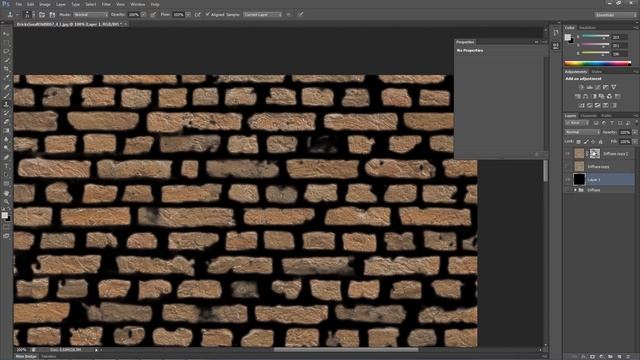Open the Sample dropdown showing Current Layer
This screenshot has width=640, height=360.
coord(263,15)
